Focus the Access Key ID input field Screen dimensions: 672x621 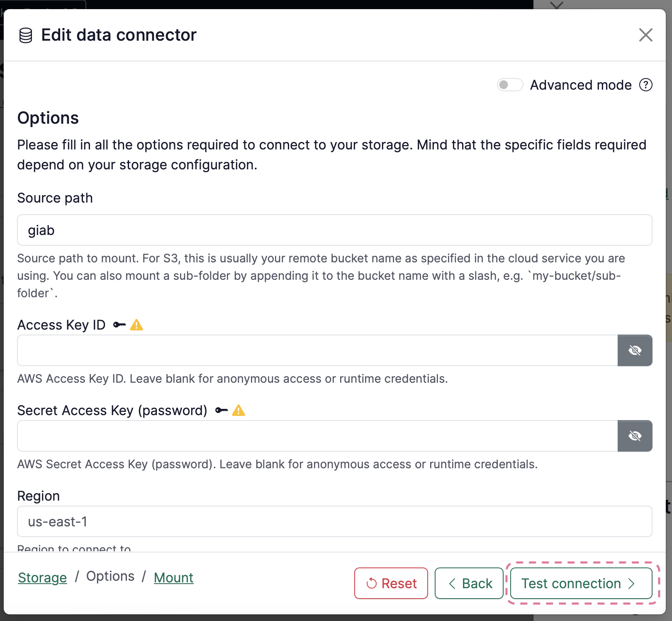pos(317,350)
